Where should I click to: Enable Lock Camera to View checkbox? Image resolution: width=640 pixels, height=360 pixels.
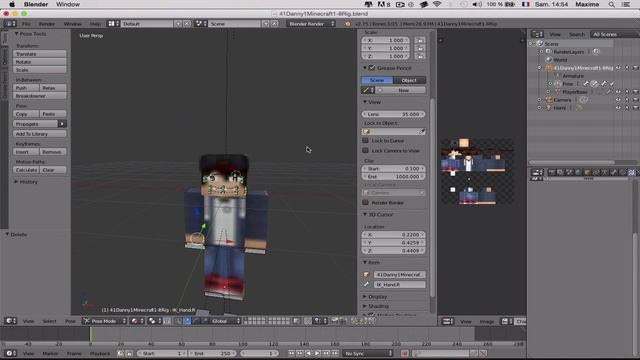pyautogui.click(x=366, y=151)
